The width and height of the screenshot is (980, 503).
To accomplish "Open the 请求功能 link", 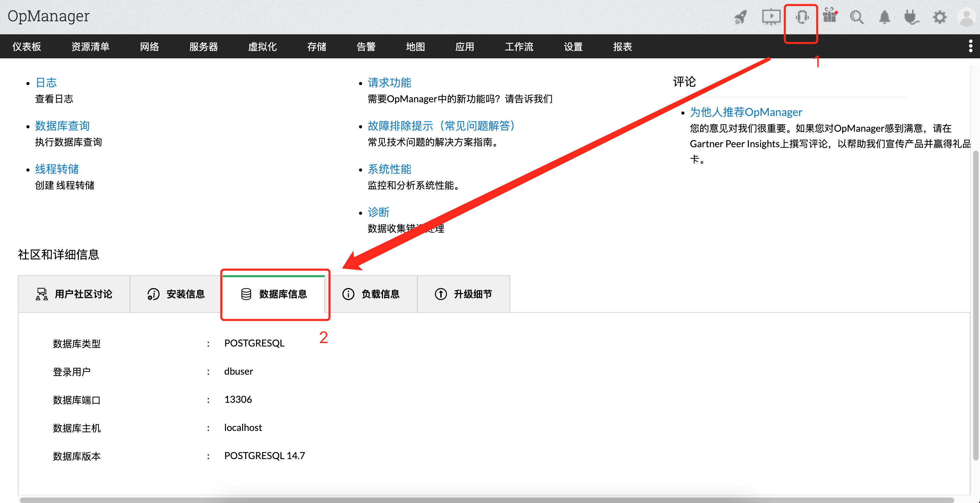I will (390, 82).
